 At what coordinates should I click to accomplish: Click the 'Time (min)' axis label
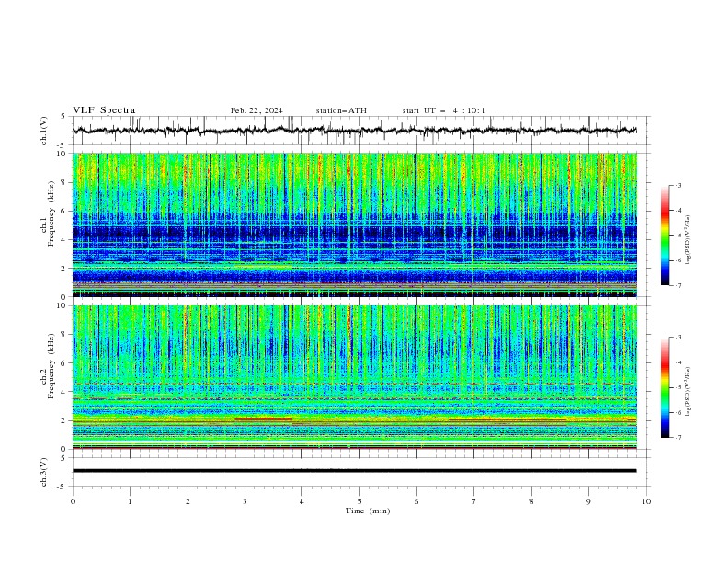368,511
